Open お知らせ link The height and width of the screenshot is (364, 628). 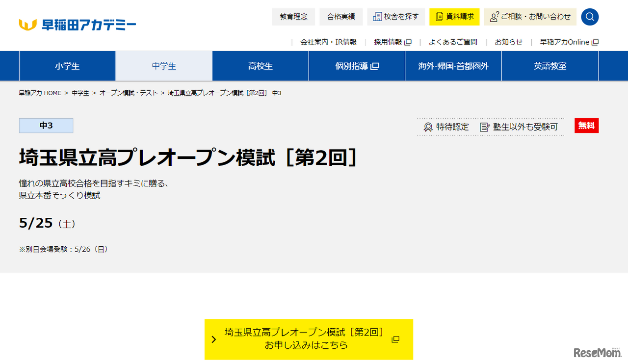(509, 42)
